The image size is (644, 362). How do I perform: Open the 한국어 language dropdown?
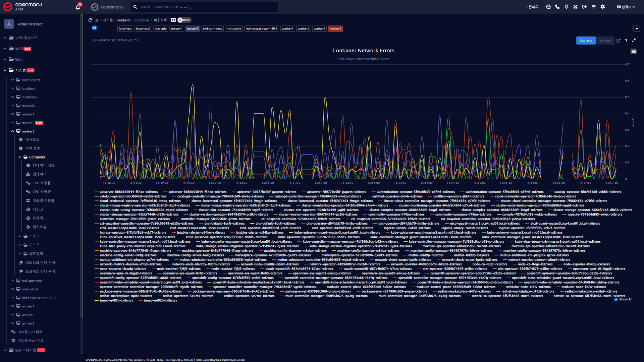pos(626,7)
